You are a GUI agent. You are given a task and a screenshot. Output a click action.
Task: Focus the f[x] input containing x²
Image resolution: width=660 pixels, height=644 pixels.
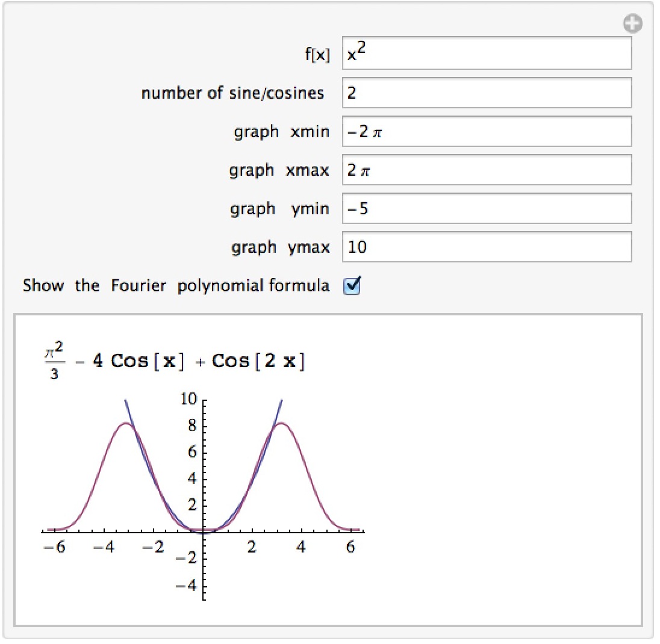487,53
